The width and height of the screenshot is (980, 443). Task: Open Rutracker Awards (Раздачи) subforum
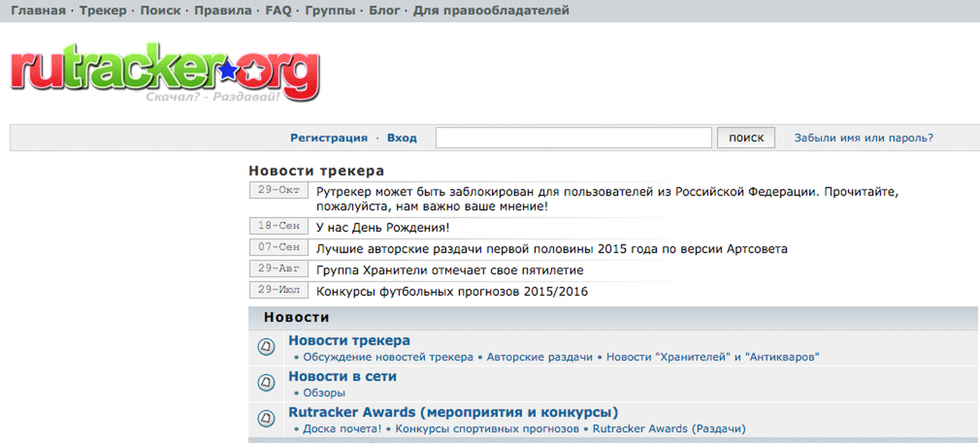(669, 429)
